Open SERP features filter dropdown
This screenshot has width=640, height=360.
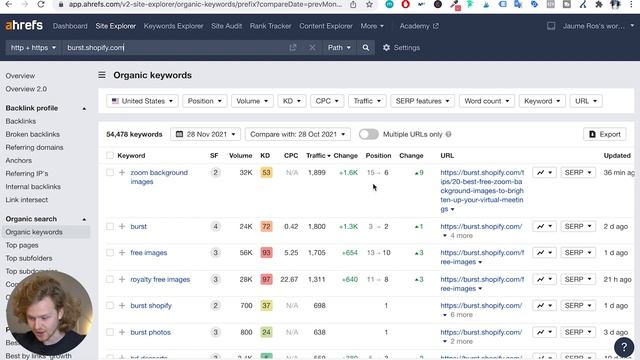(422, 101)
